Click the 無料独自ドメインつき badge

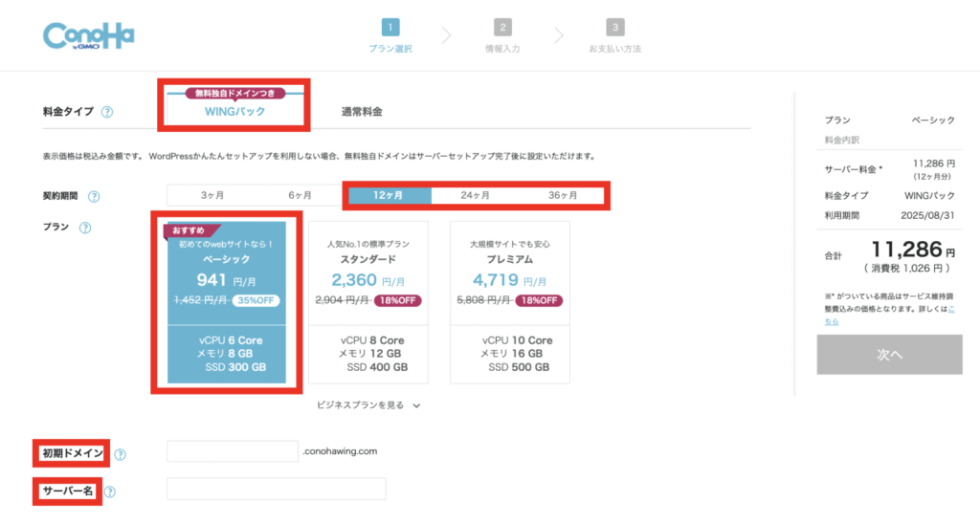pos(235,93)
